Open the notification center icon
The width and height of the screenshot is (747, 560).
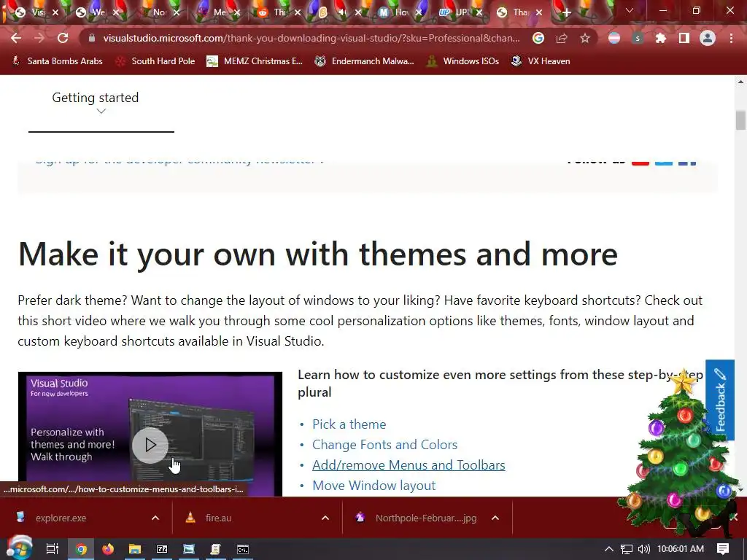pyautogui.click(x=723, y=548)
